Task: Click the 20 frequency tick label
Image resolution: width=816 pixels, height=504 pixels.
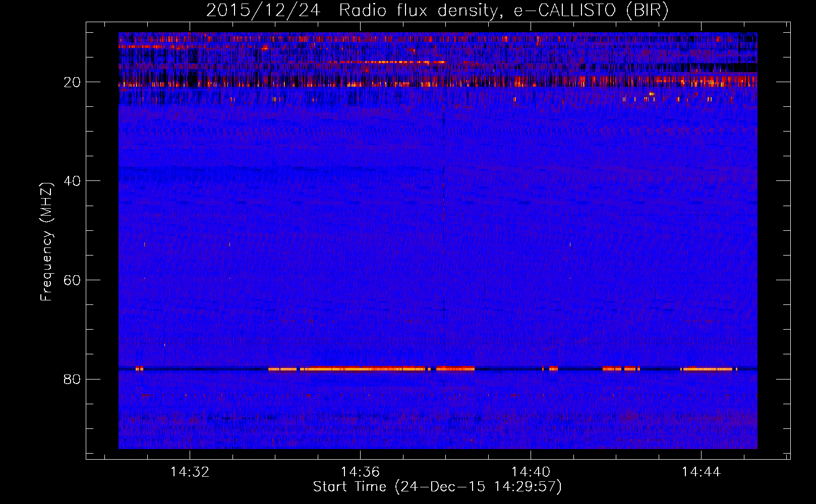Action: click(72, 82)
